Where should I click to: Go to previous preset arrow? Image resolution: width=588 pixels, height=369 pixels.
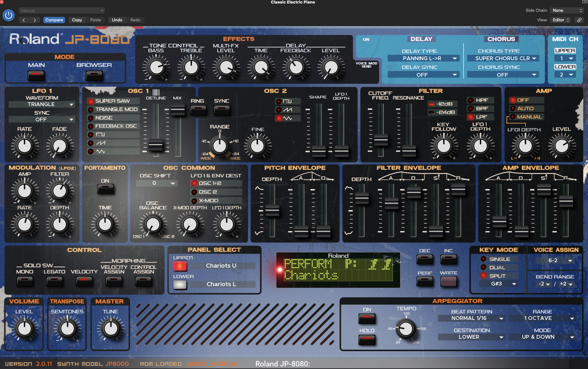pyautogui.click(x=24, y=20)
